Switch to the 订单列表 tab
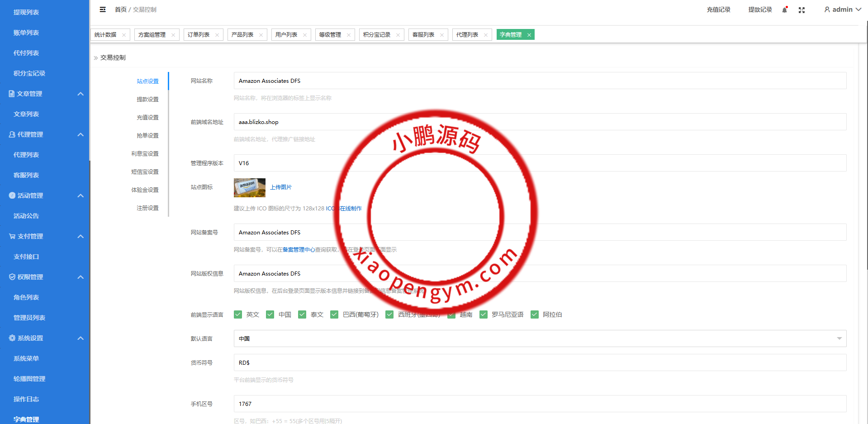 pyautogui.click(x=199, y=35)
